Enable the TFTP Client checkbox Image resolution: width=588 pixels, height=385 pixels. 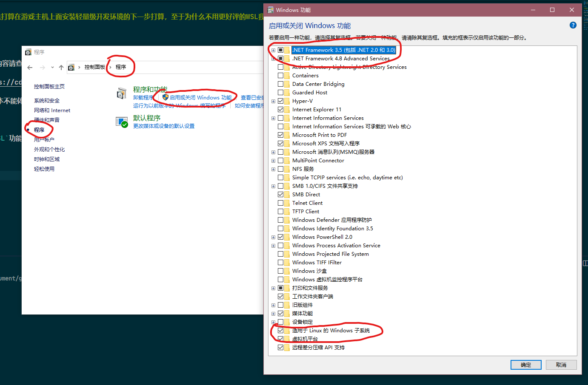(x=280, y=212)
